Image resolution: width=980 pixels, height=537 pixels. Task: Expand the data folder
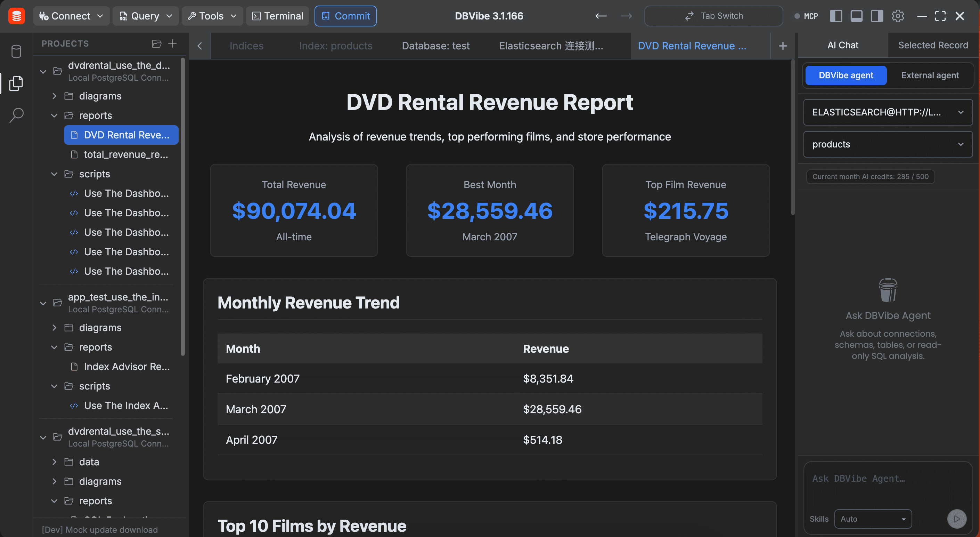click(x=55, y=462)
